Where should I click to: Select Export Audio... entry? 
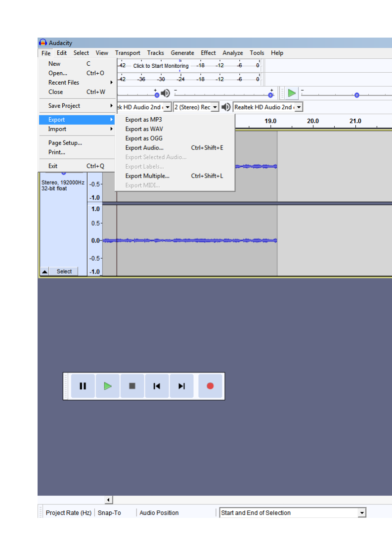(175, 148)
